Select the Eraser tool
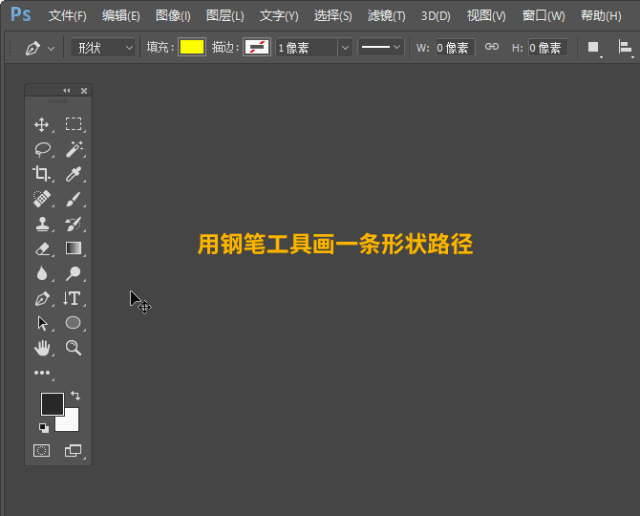The height and width of the screenshot is (516, 640). [x=42, y=248]
